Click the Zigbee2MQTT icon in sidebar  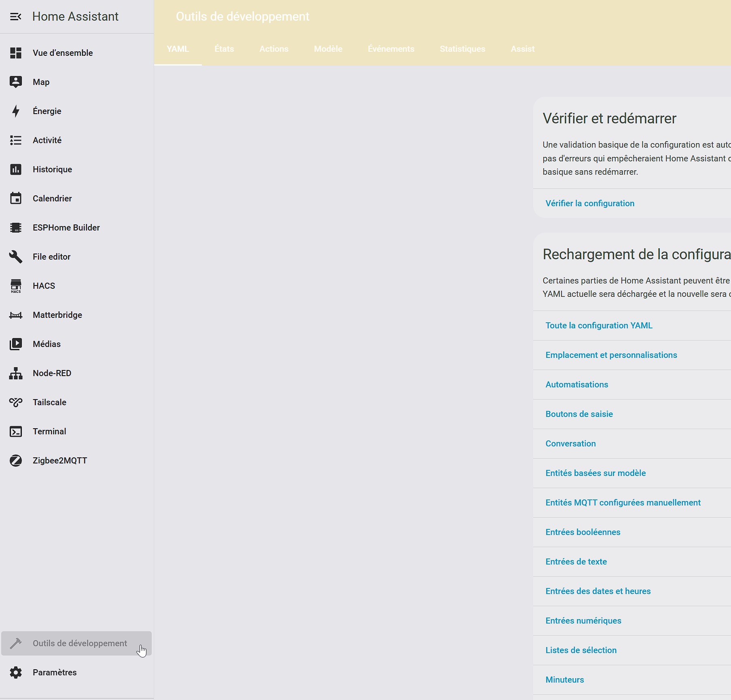pos(16,461)
